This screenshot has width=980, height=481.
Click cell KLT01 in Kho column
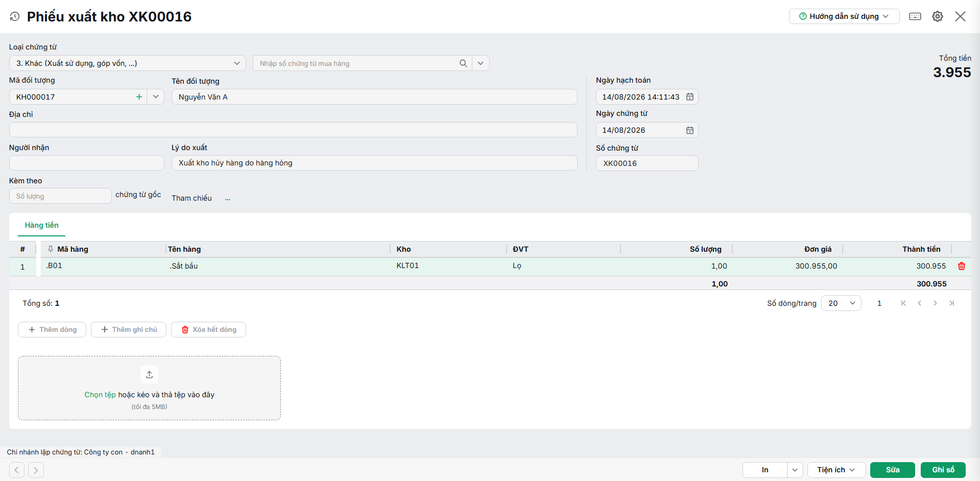click(449, 266)
